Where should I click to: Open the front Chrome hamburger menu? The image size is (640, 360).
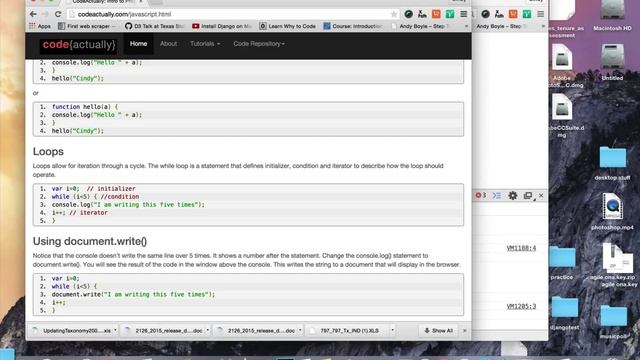pos(464,14)
